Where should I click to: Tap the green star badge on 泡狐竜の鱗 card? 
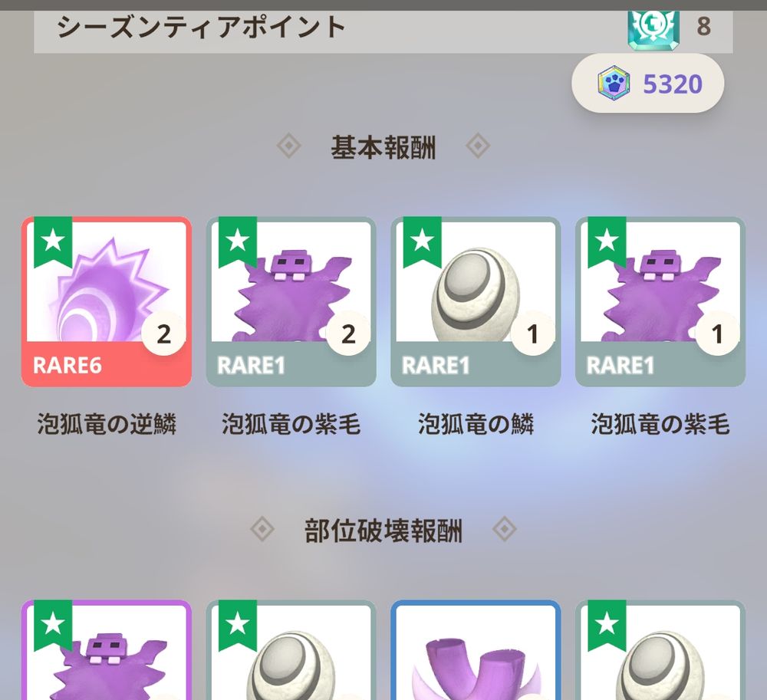[422, 242]
